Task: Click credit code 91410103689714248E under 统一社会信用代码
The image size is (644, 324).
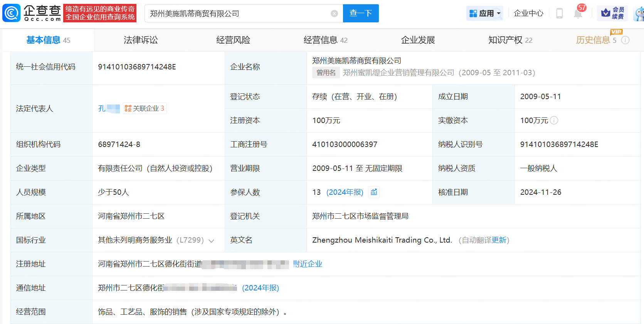Action: coord(137,67)
